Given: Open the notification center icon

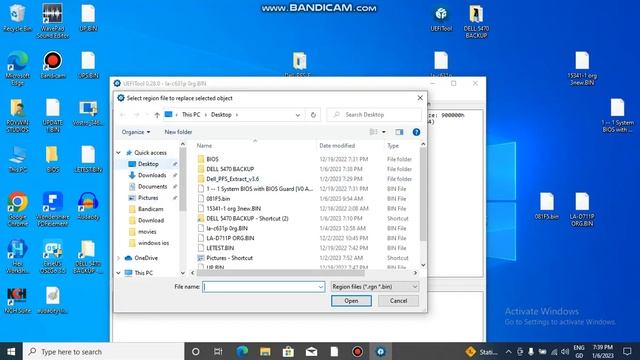Looking at the screenshot, I should click(627, 351).
